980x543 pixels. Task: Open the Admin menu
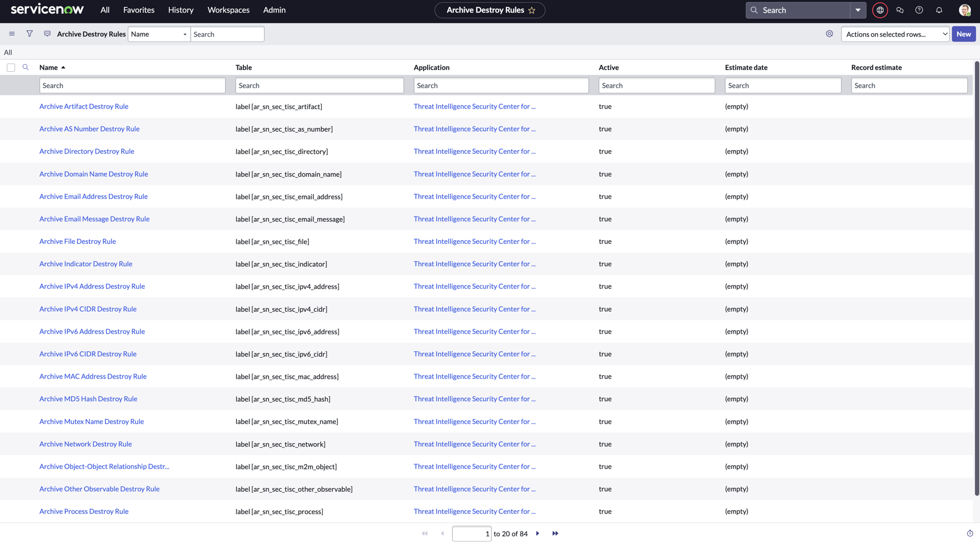(274, 10)
